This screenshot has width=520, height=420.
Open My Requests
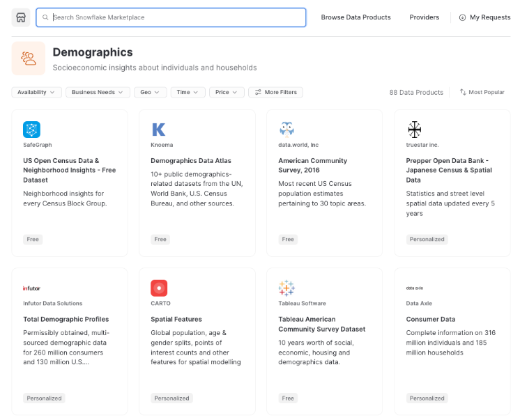pyautogui.click(x=484, y=17)
